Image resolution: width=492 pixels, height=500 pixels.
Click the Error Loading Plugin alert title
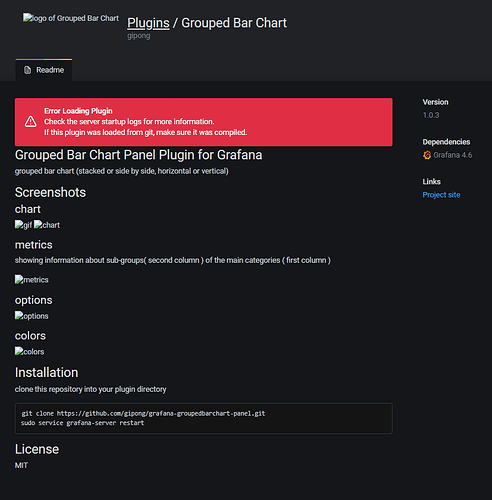point(78,111)
